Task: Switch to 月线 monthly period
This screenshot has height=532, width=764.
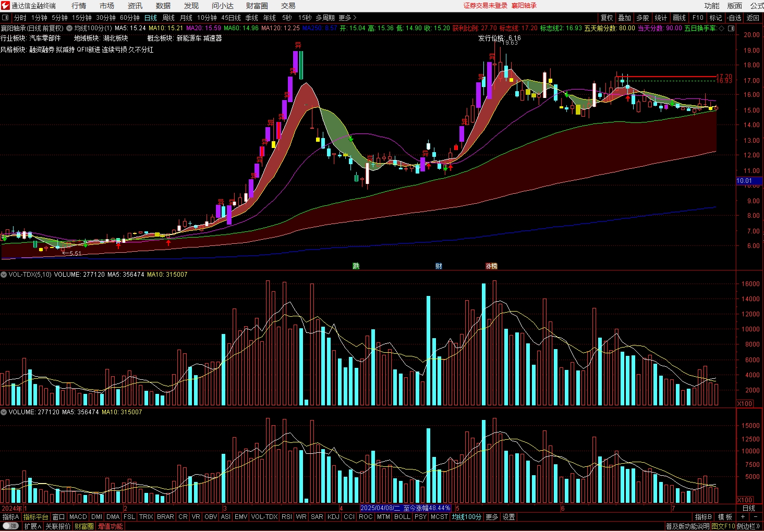Action: [186, 18]
